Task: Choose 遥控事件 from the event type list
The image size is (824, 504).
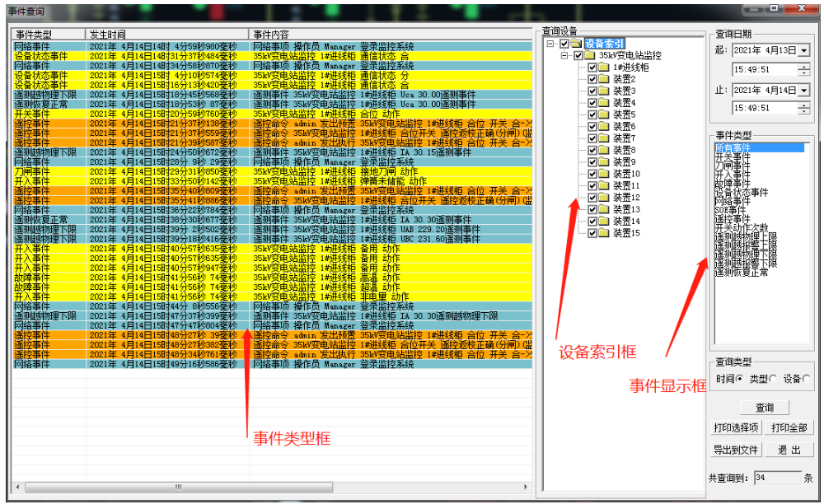Action: click(x=732, y=219)
